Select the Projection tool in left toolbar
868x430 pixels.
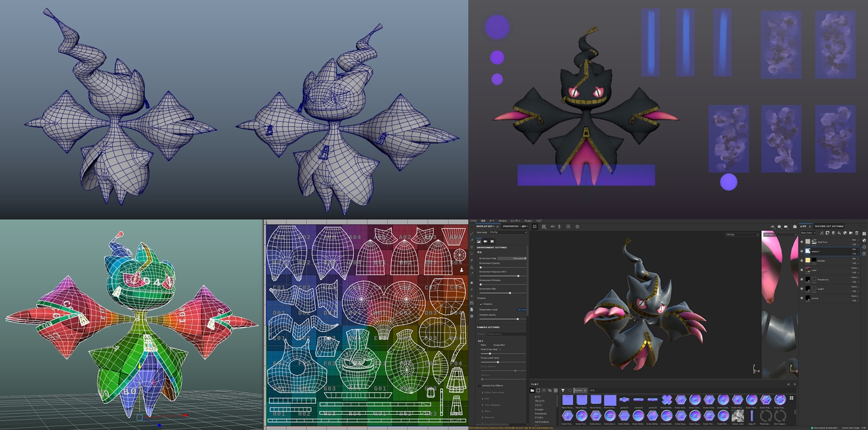pyautogui.click(x=472, y=247)
